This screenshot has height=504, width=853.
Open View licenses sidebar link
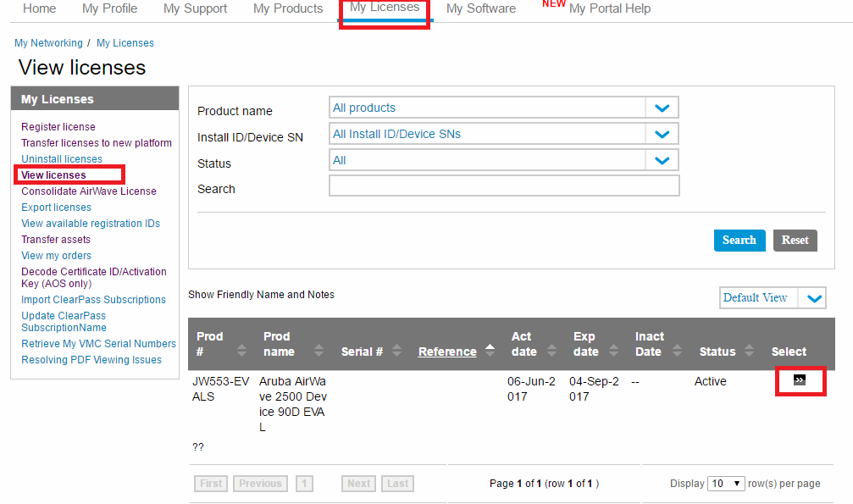point(53,175)
